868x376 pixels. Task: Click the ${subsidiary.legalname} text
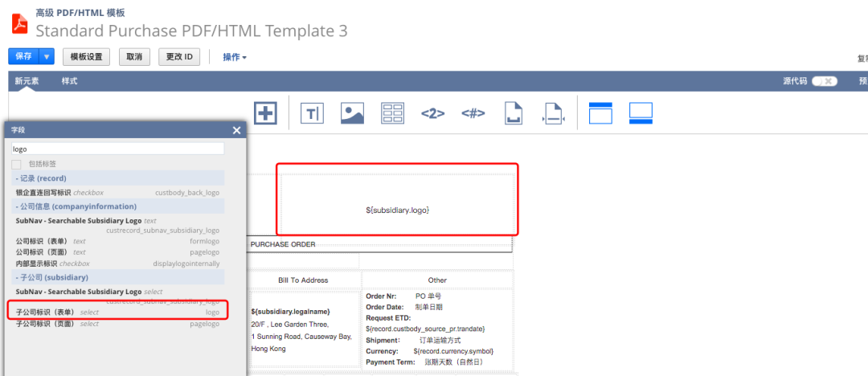click(x=290, y=312)
